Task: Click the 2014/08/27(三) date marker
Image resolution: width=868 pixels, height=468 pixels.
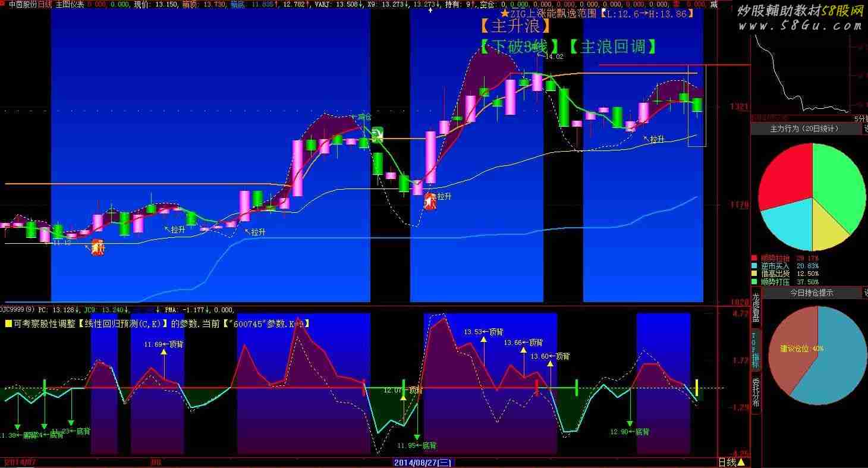Action: pos(423,463)
